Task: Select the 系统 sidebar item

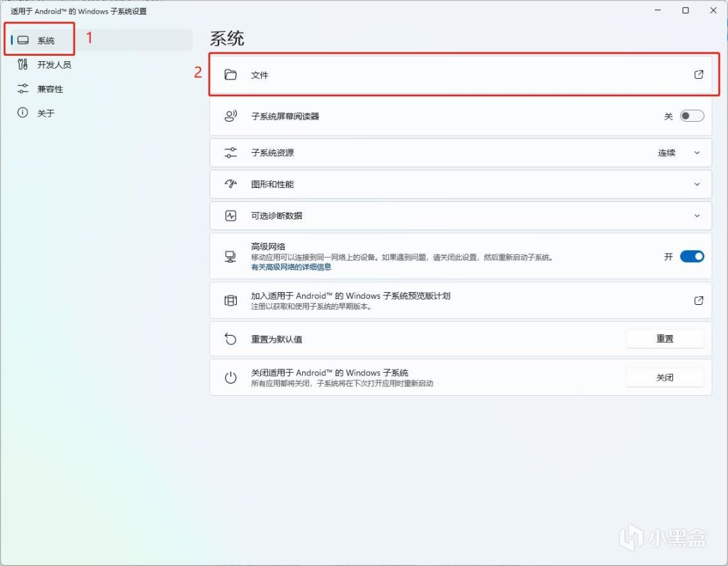Action: [100, 40]
